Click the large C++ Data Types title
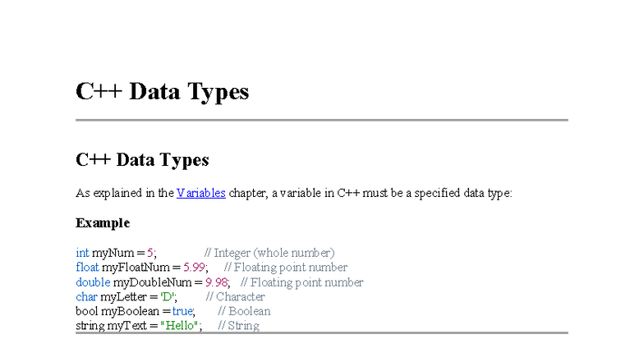Viewport: 644px width, 362px height. pos(162,91)
